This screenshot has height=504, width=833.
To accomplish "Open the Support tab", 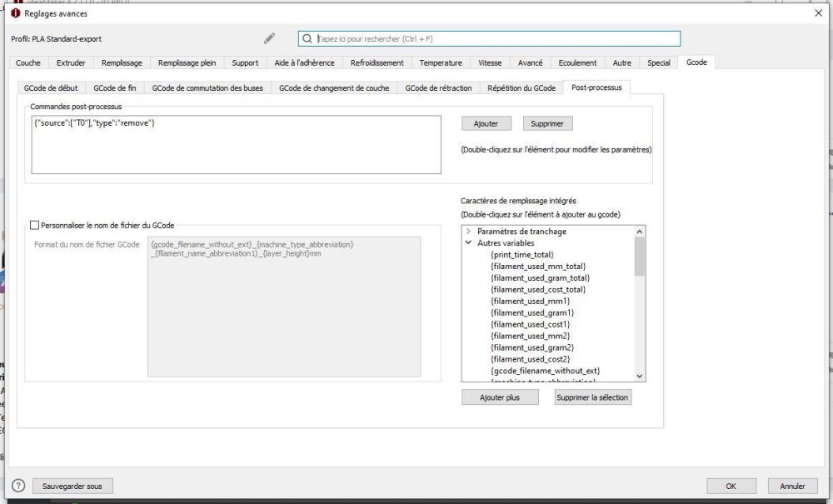I will (x=245, y=62).
